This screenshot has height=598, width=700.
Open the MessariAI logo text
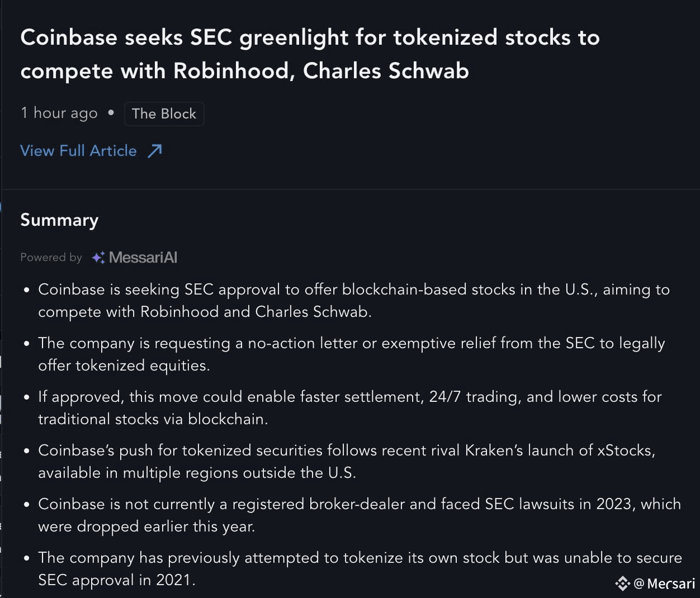143,258
